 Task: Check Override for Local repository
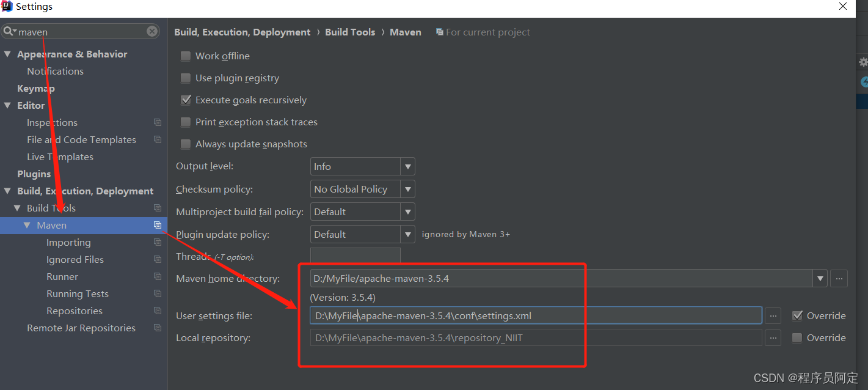797,337
